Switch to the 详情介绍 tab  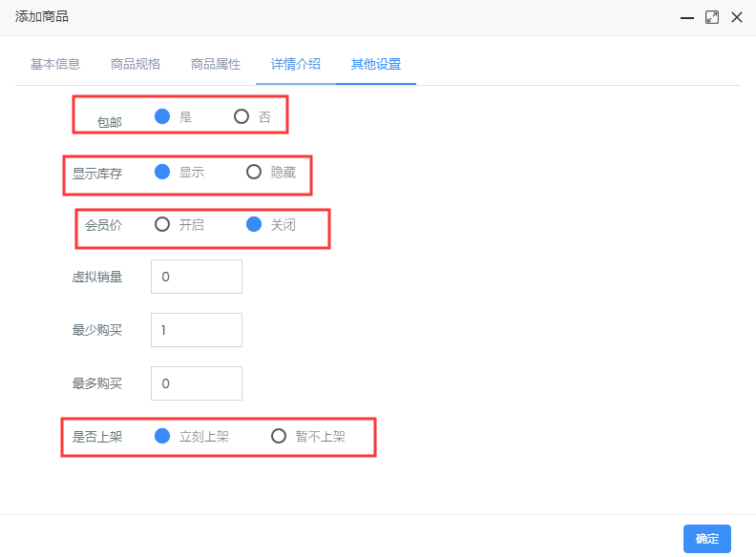[x=296, y=65]
